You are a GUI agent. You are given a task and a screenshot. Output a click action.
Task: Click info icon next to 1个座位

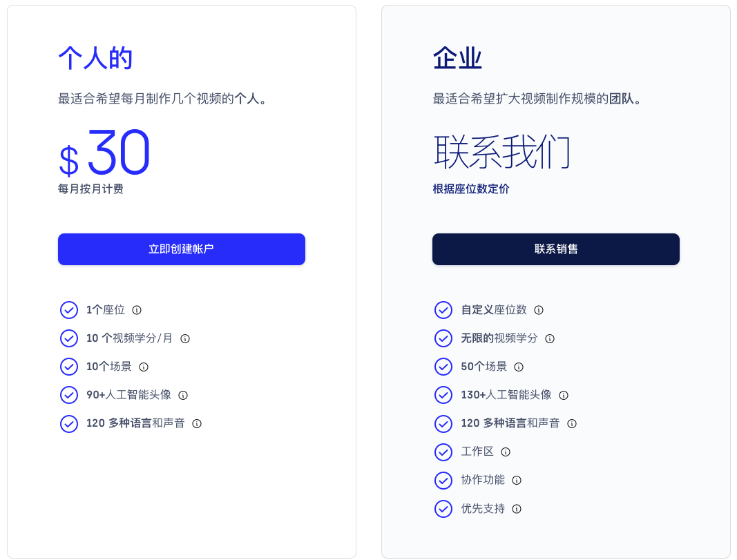pyautogui.click(x=137, y=310)
